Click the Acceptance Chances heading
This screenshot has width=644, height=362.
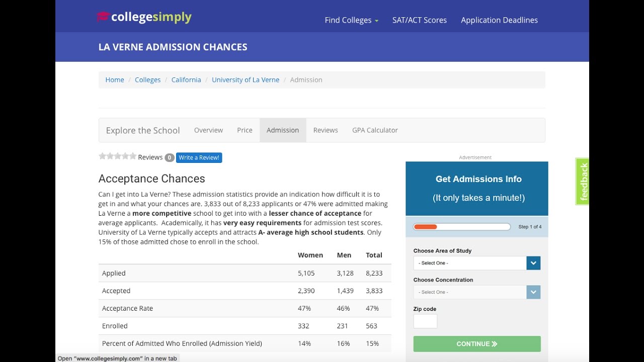point(152,178)
